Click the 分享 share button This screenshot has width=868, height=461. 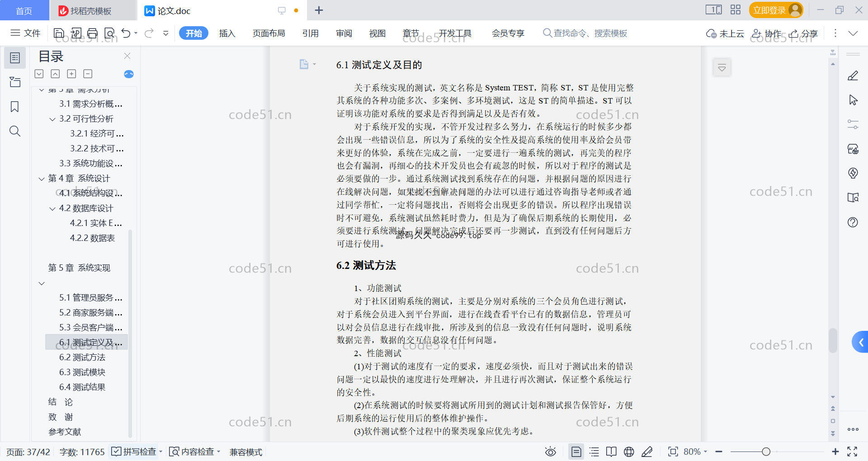coord(803,33)
